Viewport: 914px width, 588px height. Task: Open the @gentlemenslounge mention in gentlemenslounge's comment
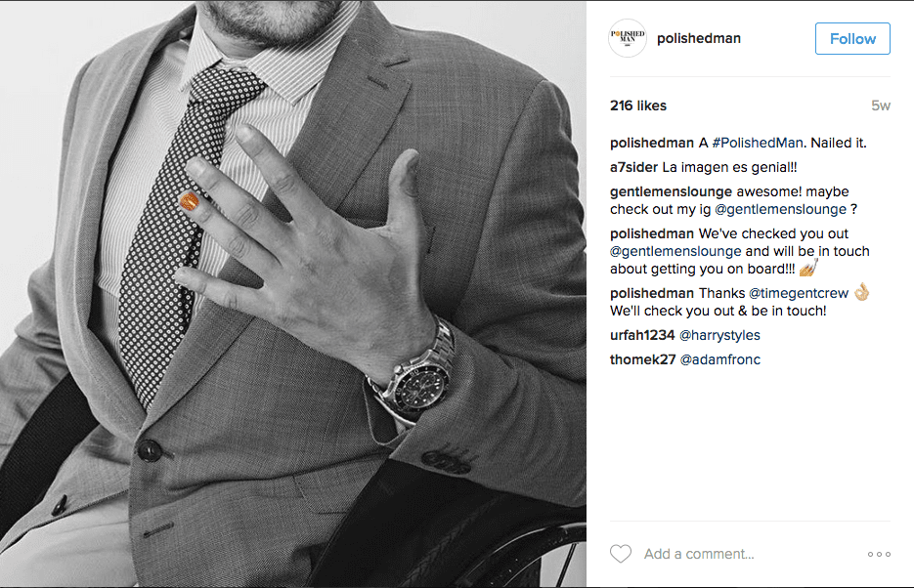780,209
